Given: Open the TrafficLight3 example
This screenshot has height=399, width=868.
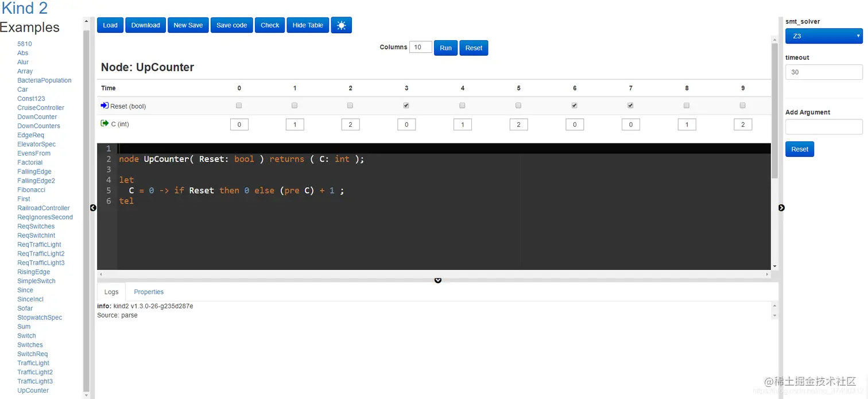Looking at the screenshot, I should point(35,381).
